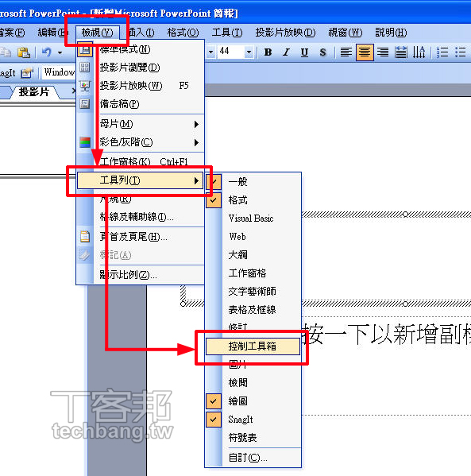Open 視窗(W) Window menu
471x476 pixels.
click(346, 32)
